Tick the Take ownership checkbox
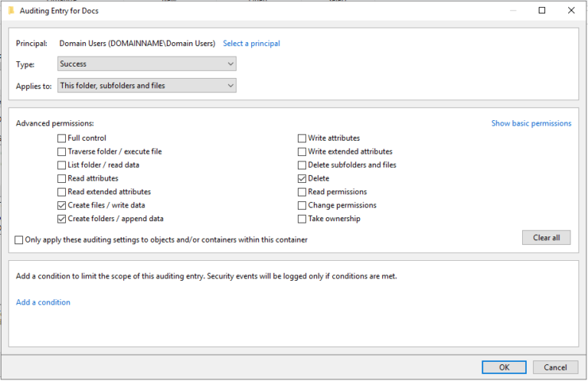Screen dimensions: 588x381 click(302, 219)
